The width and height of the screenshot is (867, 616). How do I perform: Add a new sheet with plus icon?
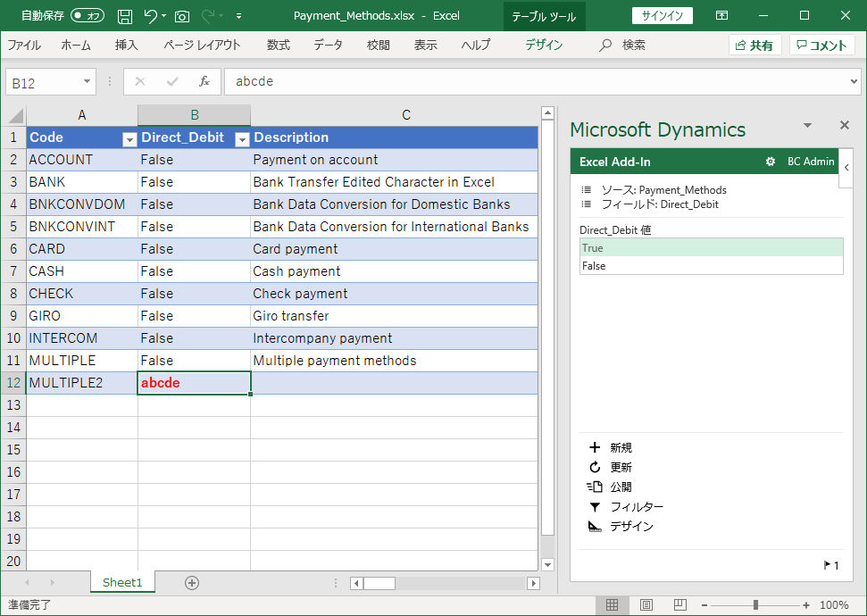[192, 582]
